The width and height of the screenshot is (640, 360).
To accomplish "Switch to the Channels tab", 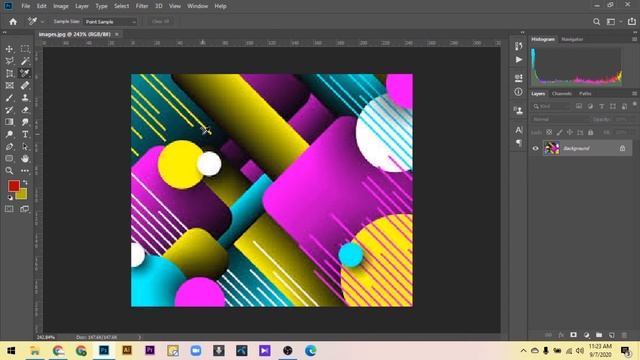I will 562,93.
